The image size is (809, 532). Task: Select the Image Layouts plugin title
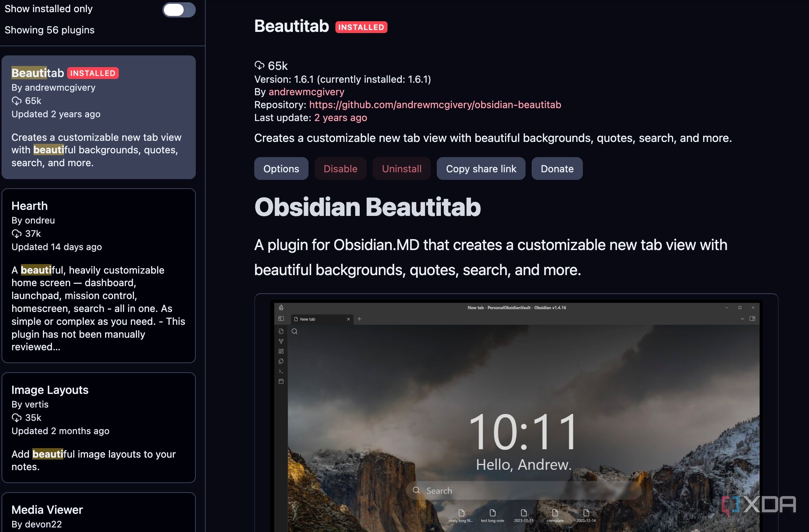point(50,390)
